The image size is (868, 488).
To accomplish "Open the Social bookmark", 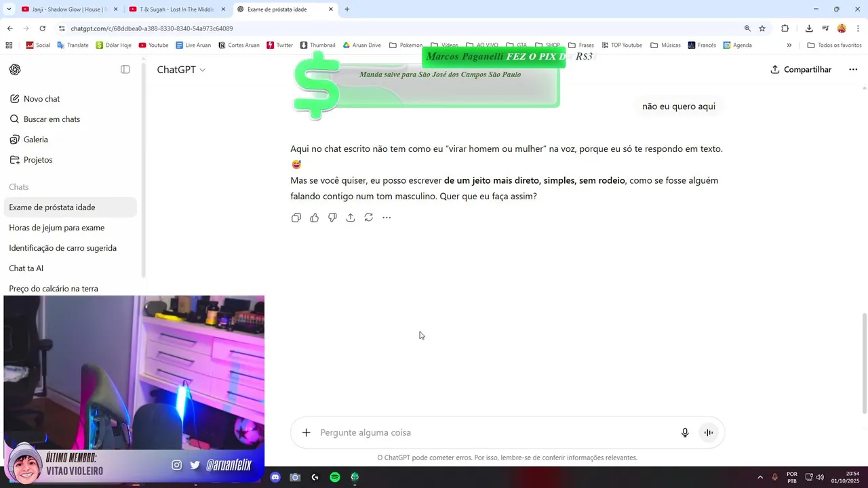I will [x=38, y=45].
